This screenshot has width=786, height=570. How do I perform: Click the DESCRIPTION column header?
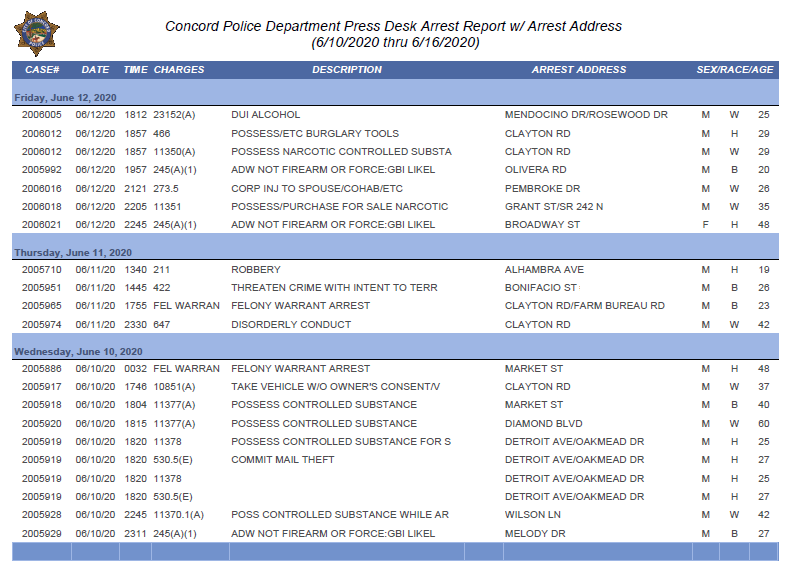(347, 70)
